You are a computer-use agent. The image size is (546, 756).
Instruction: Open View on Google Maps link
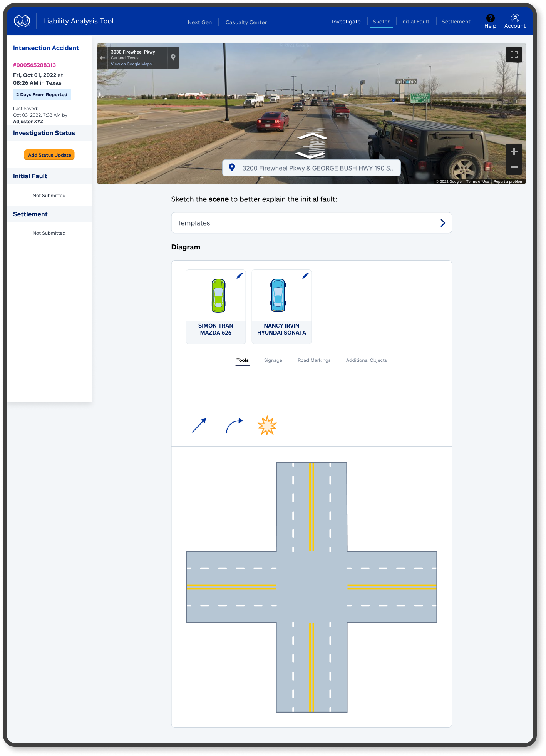click(x=131, y=64)
